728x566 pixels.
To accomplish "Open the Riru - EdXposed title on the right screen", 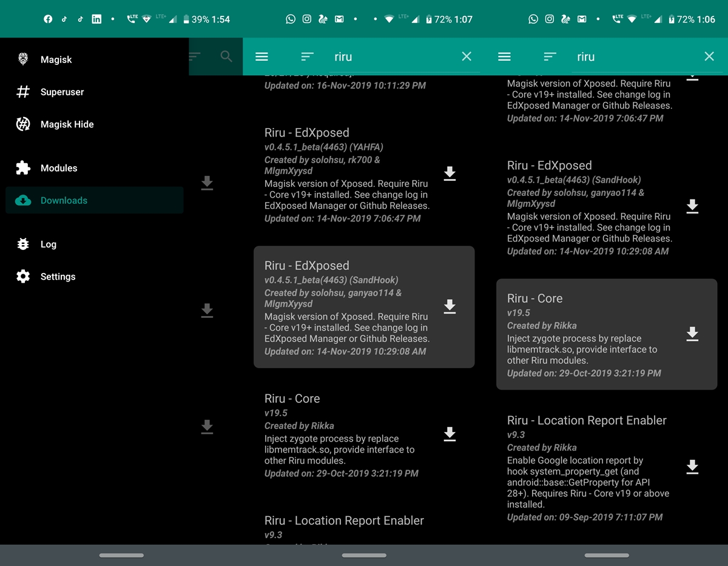I will coord(550,166).
